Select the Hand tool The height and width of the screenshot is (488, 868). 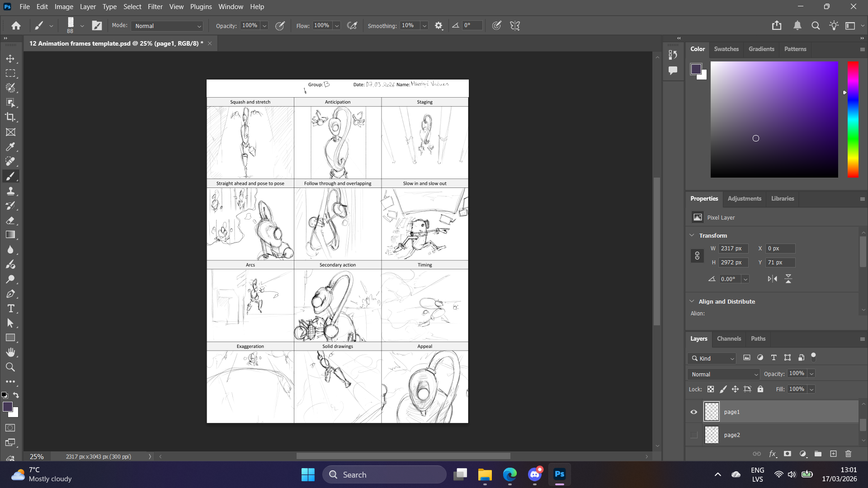[10, 352]
